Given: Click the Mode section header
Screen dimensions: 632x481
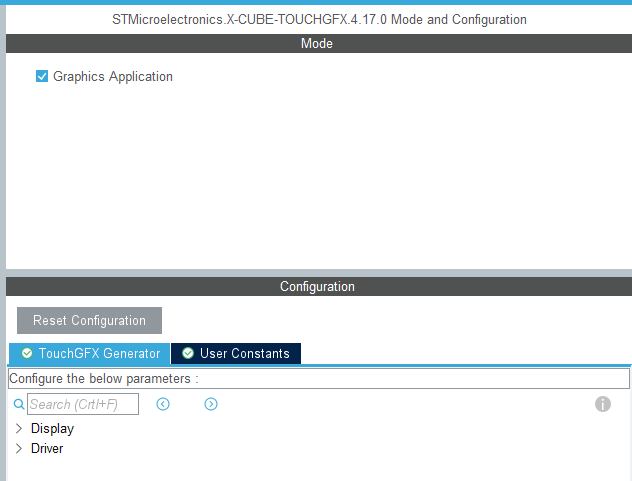Looking at the screenshot, I should tap(319, 44).
